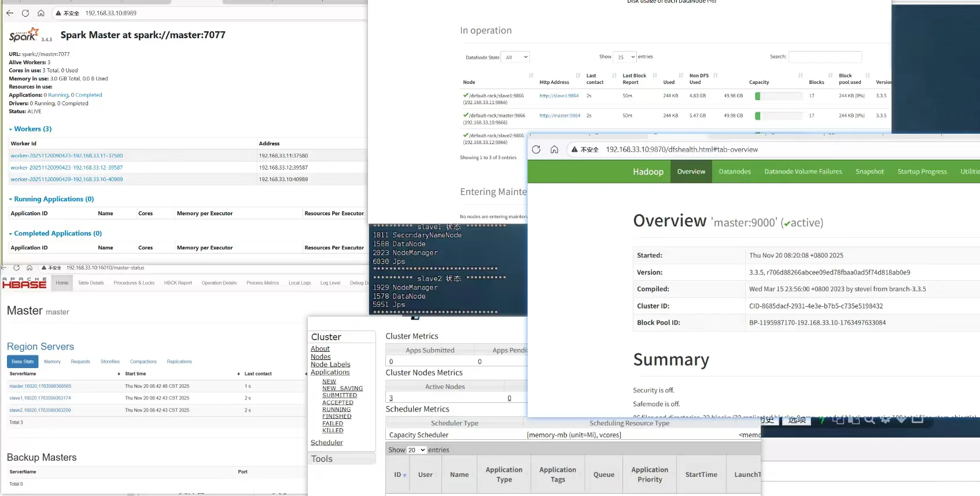This screenshot has width=980, height=496.
Task: Sort DataNode table by Last Block Report
Action: [655, 76]
